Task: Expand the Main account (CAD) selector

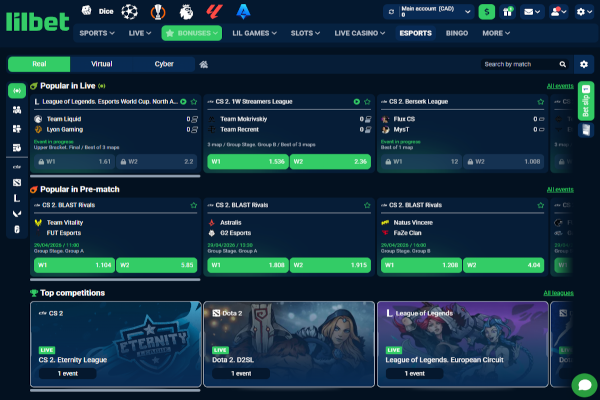Action: click(435, 12)
